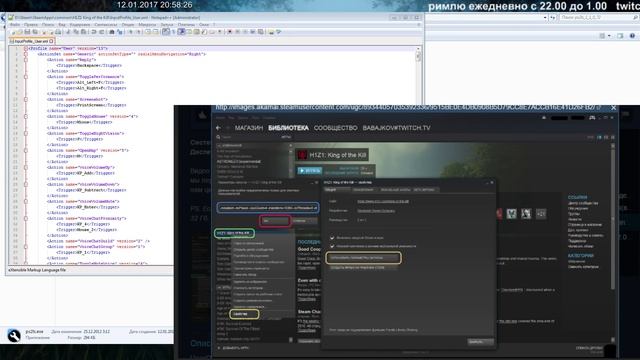640x360 pixels.
Task: Collapse the fold marker for the OpenMap action
Action: [x=26, y=150]
